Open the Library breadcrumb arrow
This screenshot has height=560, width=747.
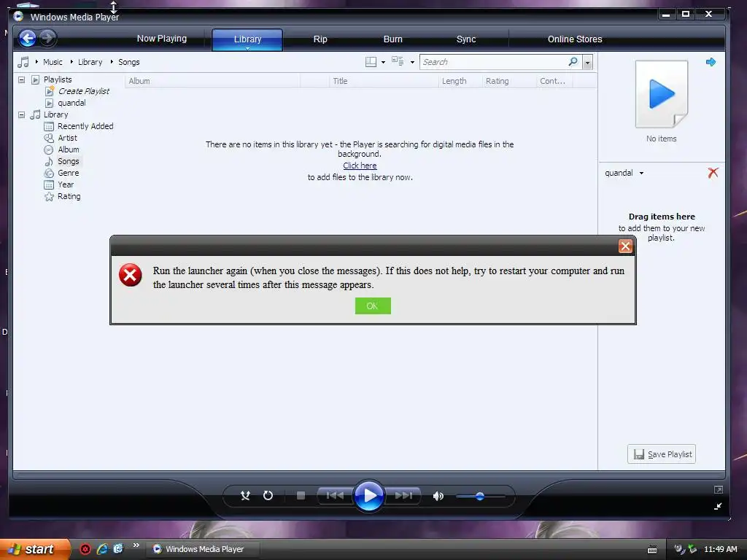pyautogui.click(x=71, y=62)
